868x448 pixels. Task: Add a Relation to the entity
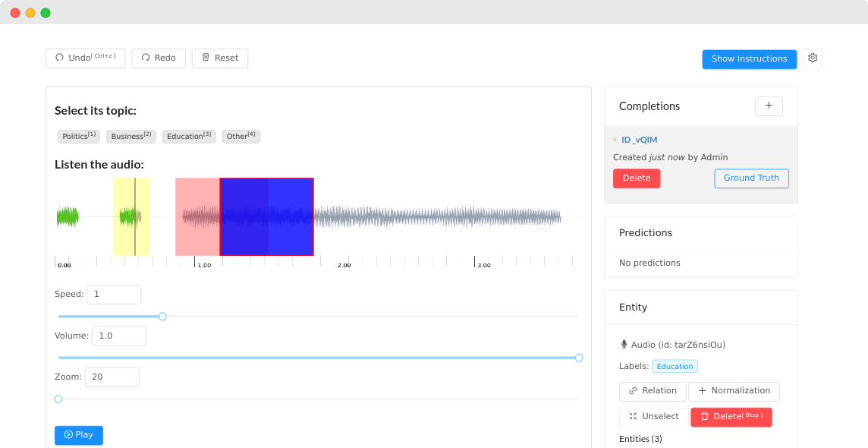[653, 391]
